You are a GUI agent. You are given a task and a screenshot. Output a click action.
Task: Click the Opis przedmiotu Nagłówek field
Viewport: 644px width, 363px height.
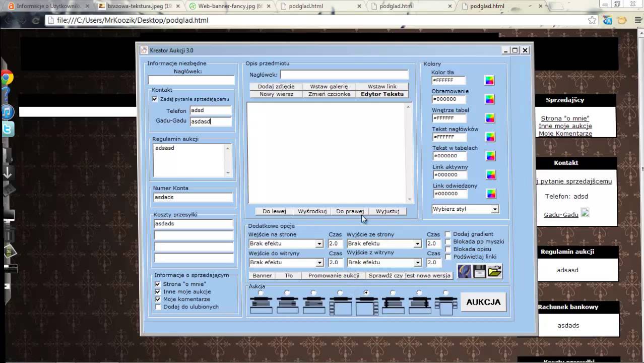coord(343,75)
